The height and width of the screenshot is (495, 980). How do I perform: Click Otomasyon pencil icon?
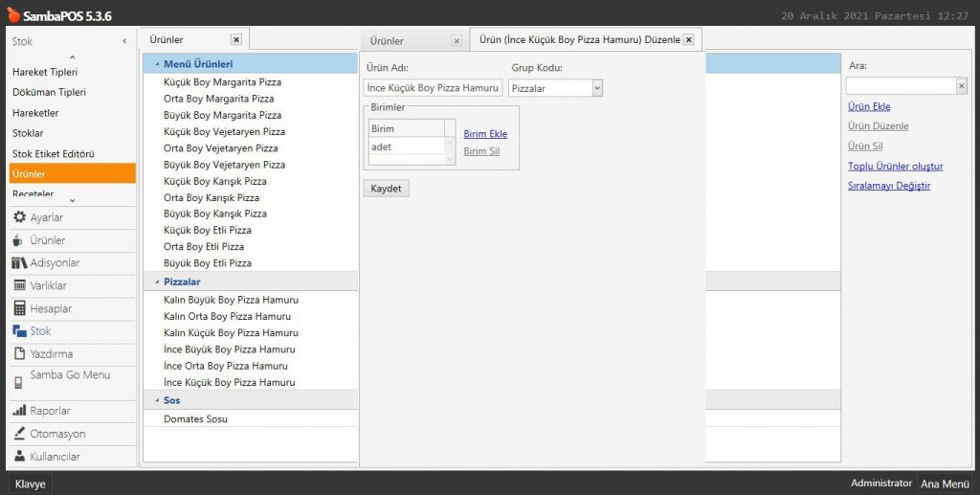(x=19, y=433)
